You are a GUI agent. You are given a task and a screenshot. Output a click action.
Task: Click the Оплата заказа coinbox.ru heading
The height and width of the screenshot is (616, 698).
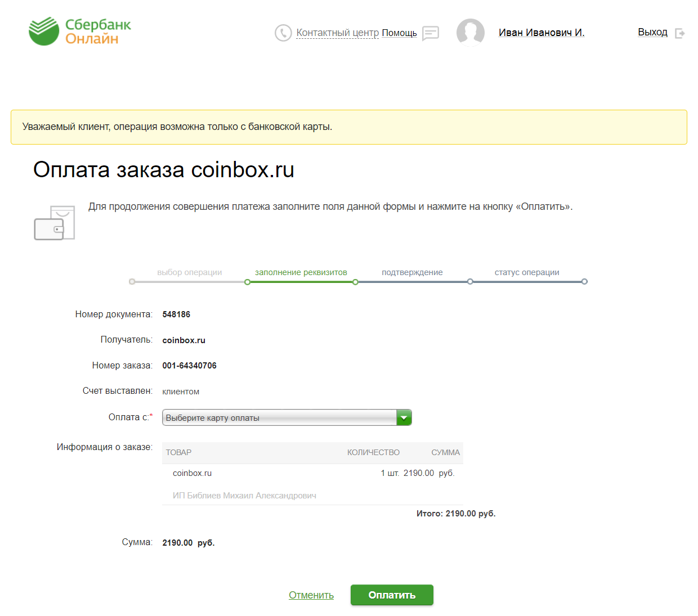(x=164, y=170)
